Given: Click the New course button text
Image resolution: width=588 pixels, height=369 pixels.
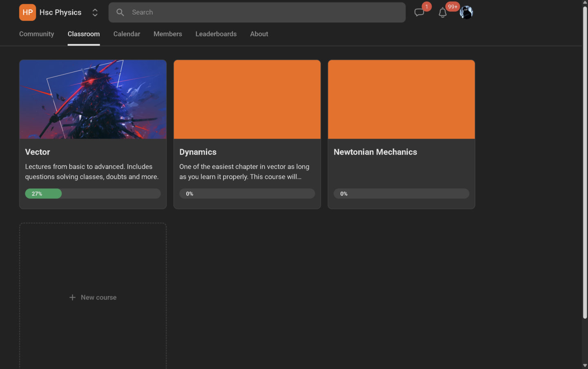Looking at the screenshot, I should [x=98, y=298].
